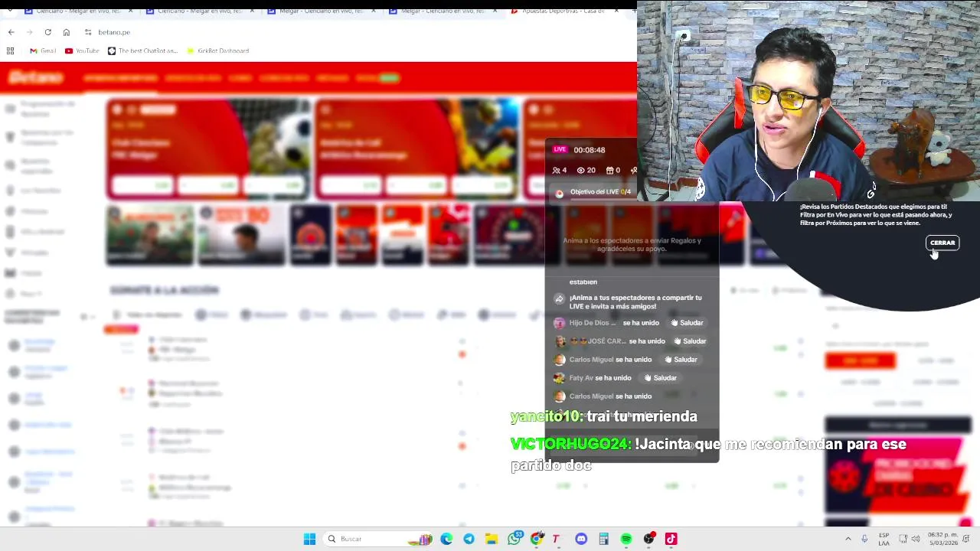Open Calculator from the taskbar
Image resolution: width=980 pixels, height=551 pixels.
point(603,539)
